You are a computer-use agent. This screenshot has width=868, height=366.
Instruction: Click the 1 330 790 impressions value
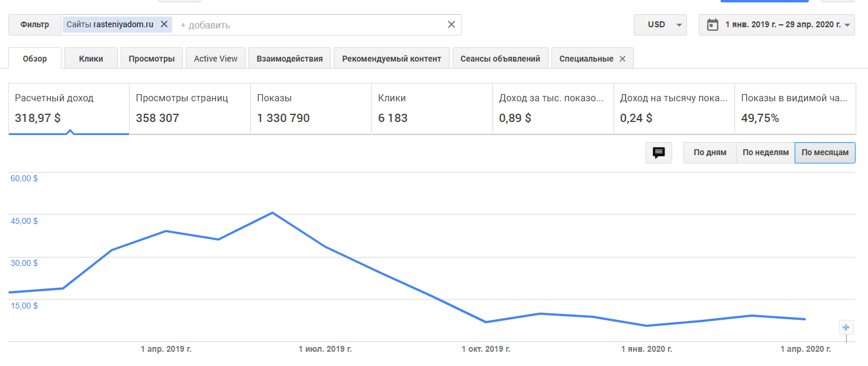tap(283, 118)
